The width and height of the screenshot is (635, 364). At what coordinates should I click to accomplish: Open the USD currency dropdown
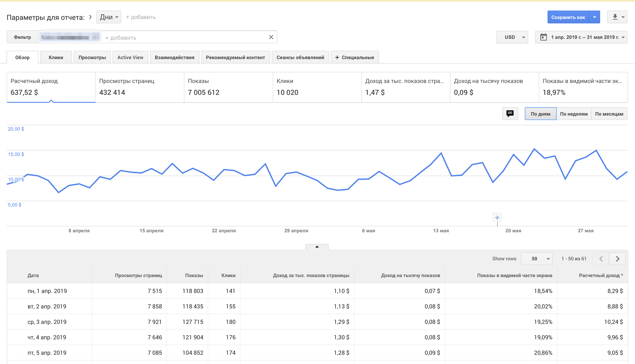[512, 37]
